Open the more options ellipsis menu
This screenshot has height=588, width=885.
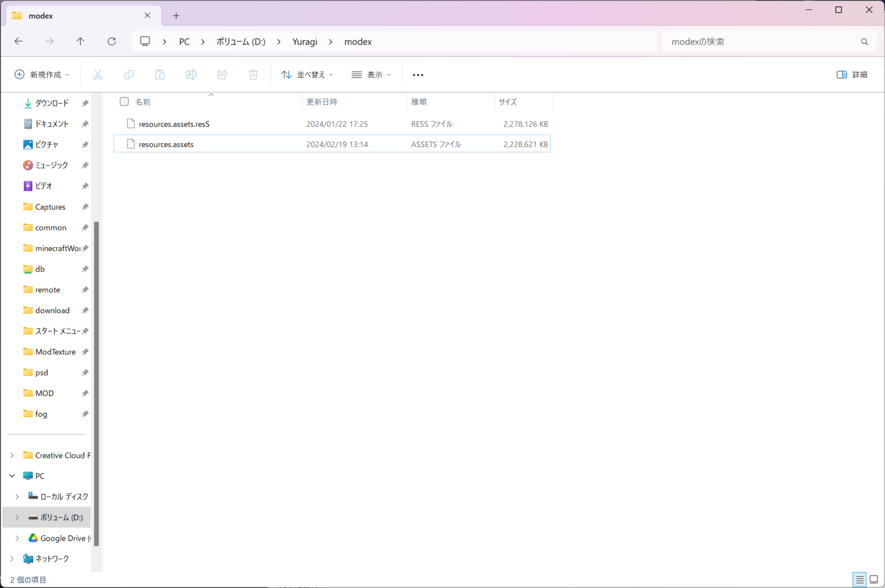coord(418,75)
